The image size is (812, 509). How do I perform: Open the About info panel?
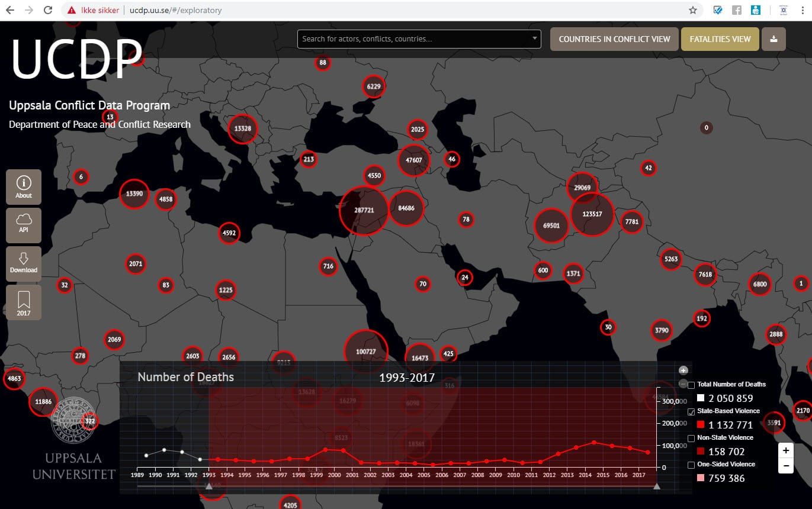pyautogui.click(x=24, y=187)
